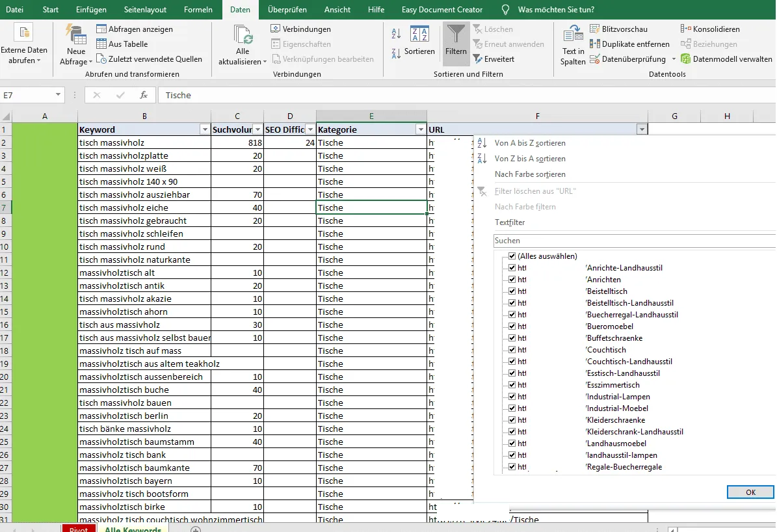
Task: Uncheck the Anrichten checkbox
Action: coord(512,280)
